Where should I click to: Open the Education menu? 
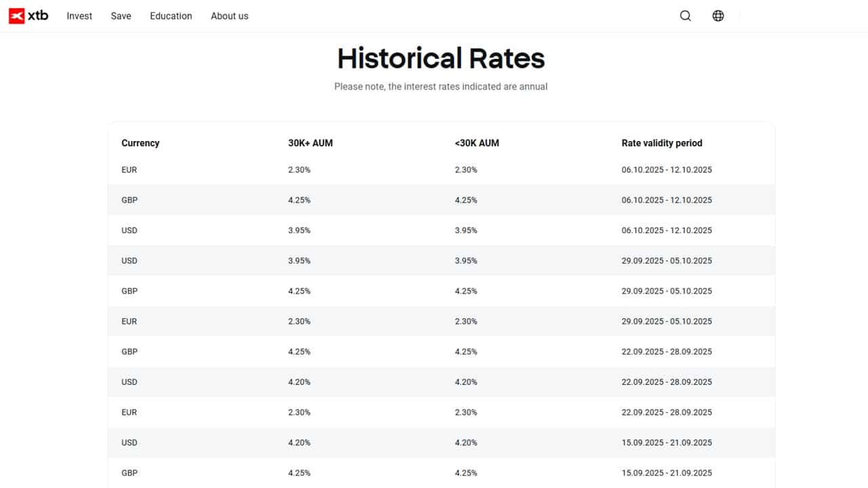(171, 16)
